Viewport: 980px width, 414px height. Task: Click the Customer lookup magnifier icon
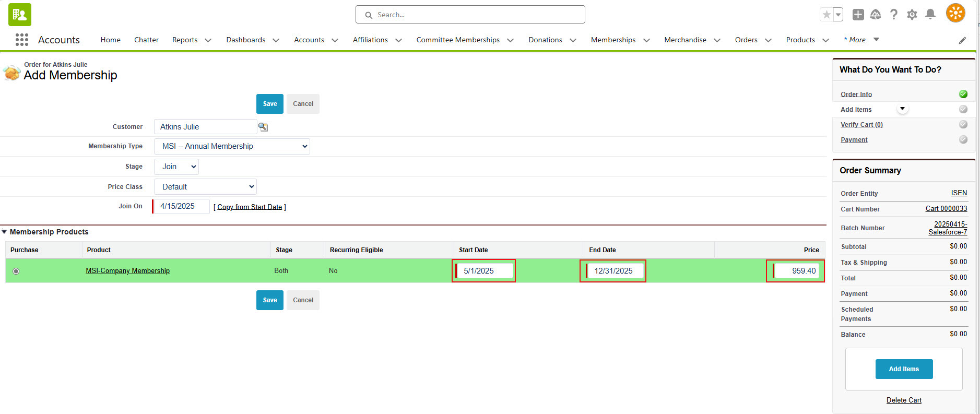coord(263,127)
